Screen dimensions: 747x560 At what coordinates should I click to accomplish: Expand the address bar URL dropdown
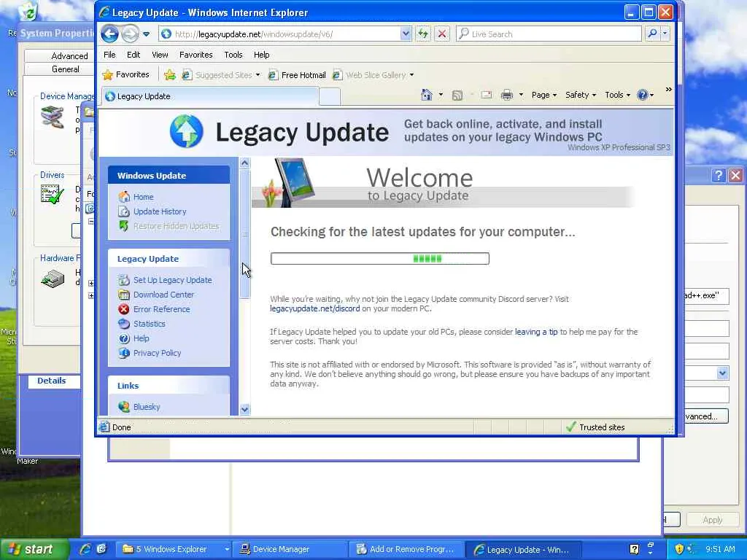406,34
